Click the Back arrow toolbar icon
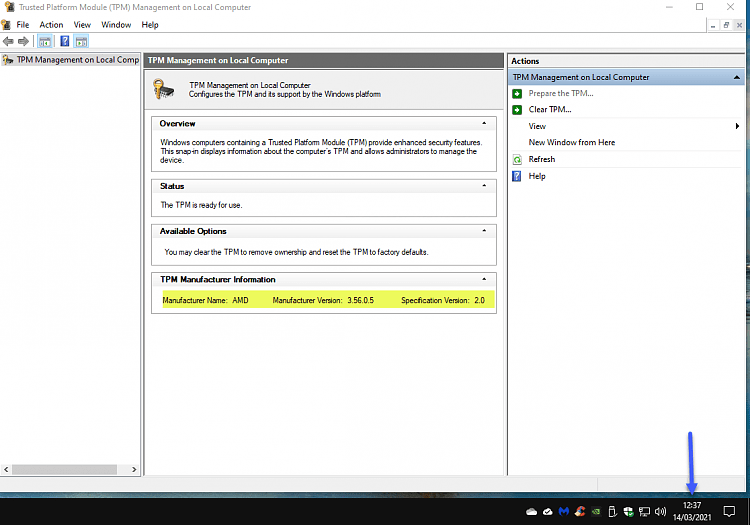 (x=8, y=42)
